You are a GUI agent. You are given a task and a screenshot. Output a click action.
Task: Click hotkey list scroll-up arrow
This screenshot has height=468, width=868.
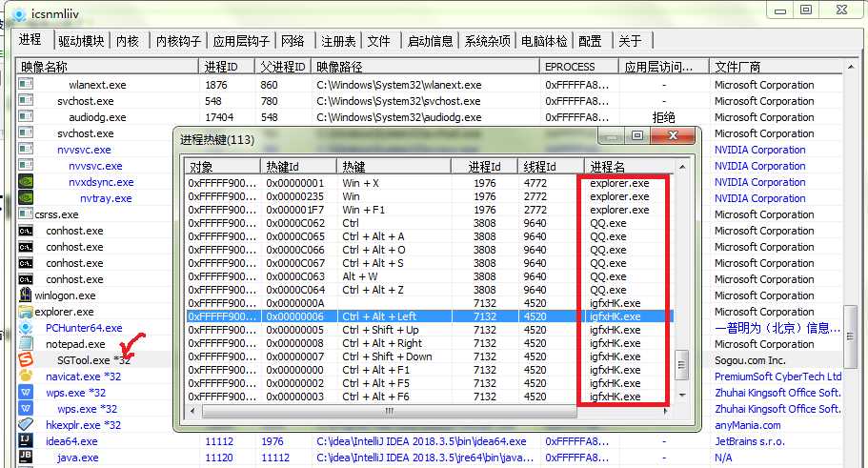click(682, 166)
